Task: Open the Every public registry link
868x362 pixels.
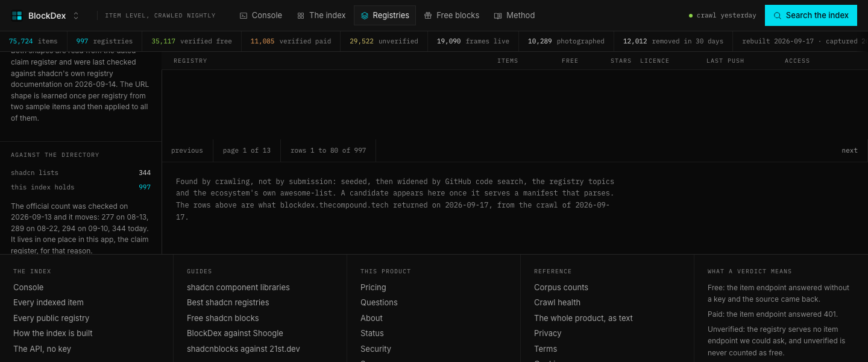Action: [x=51, y=319]
